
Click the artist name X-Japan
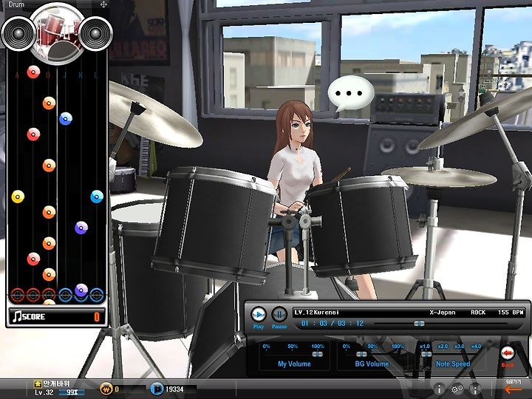(443, 313)
